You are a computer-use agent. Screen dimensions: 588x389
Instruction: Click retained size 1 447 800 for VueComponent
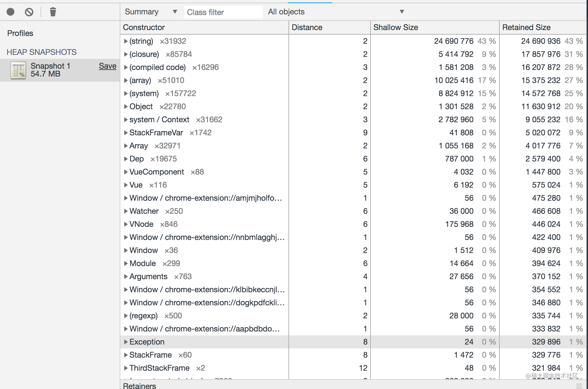pyautogui.click(x=543, y=172)
